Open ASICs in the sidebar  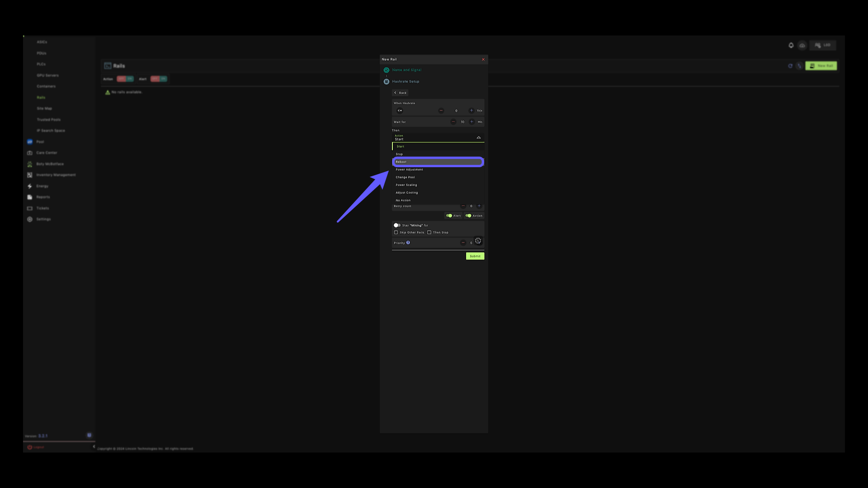(x=42, y=42)
